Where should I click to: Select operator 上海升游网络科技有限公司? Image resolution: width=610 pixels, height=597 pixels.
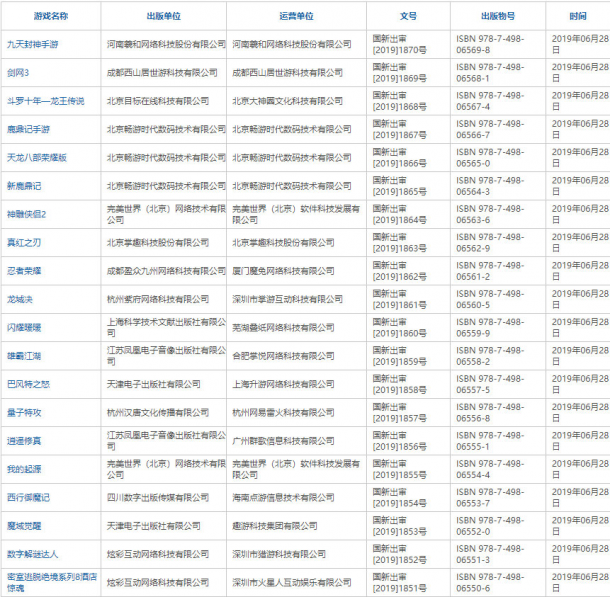pos(283,384)
